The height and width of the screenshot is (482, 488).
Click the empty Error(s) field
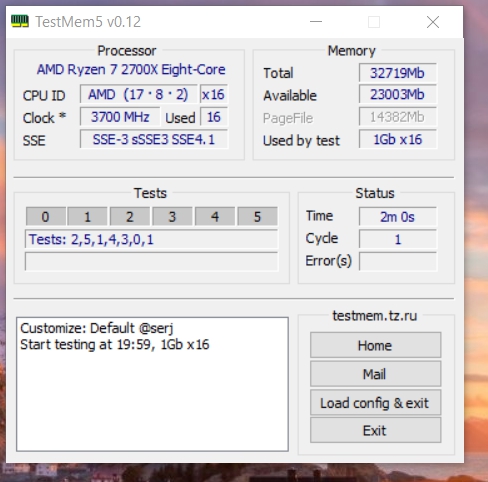coord(398,261)
